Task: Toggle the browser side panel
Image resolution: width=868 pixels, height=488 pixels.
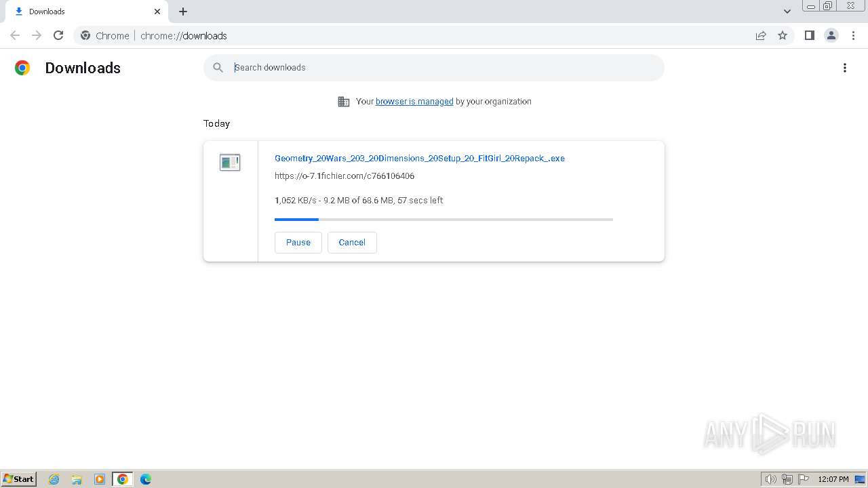Action: click(809, 35)
